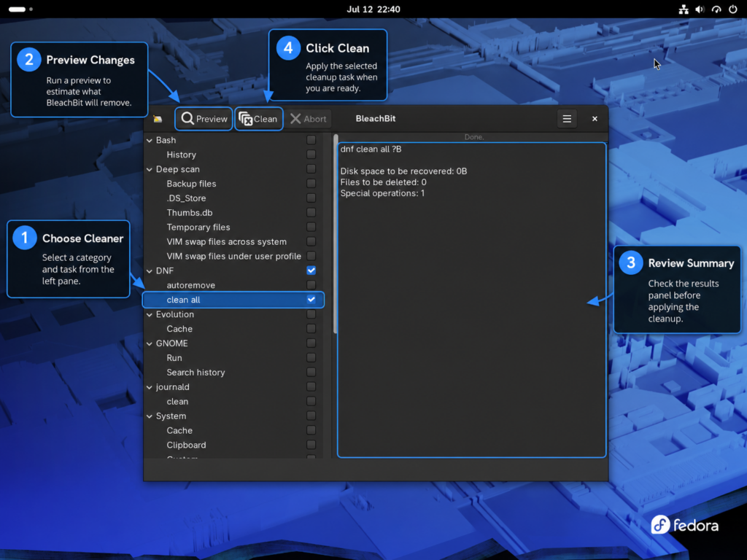Click 'Disk space to be recovered: 0B' text
The width and height of the screenshot is (747, 560).
(403, 171)
